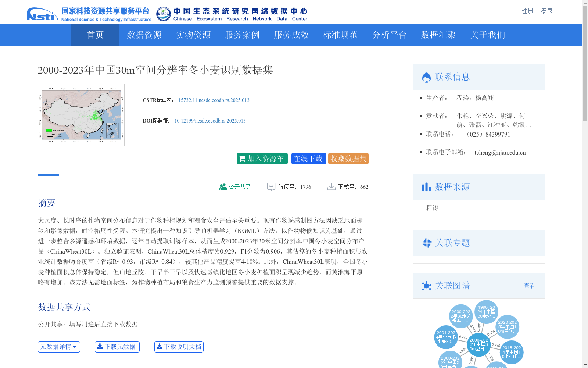The image size is (588, 368).
Task: Click the center 2000-2023年中国30m graph node
Action: [x=479, y=345]
